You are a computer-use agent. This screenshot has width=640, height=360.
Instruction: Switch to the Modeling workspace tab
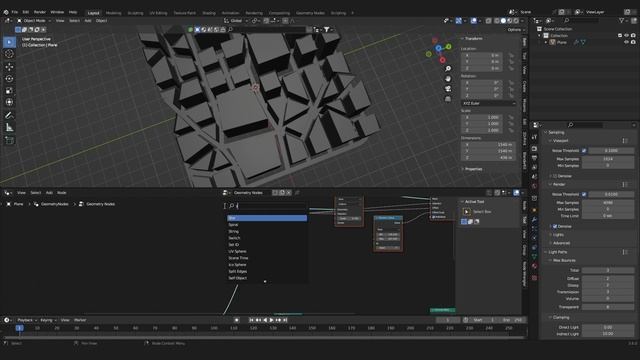click(x=113, y=13)
